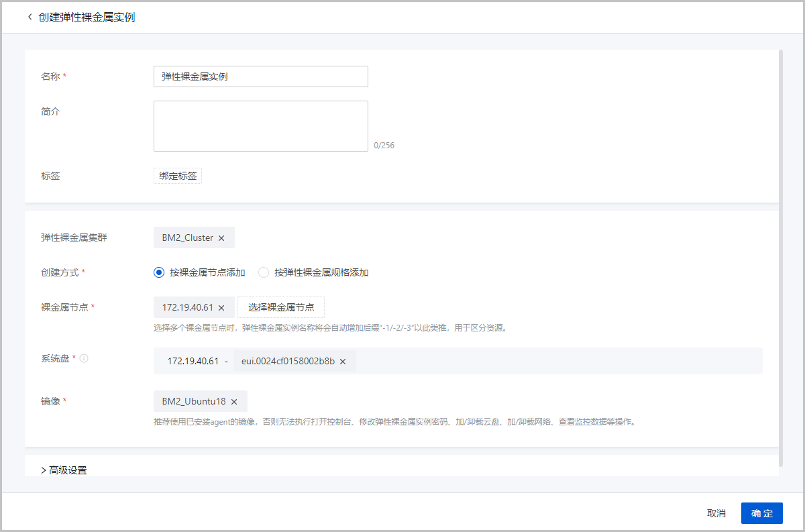The width and height of the screenshot is (805, 532).
Task: Remove the BM2_Cluster cluster with its X icon
Action: coord(221,237)
